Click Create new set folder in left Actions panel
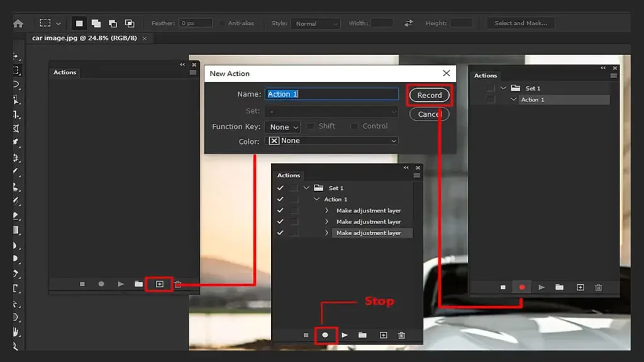 [x=139, y=284]
